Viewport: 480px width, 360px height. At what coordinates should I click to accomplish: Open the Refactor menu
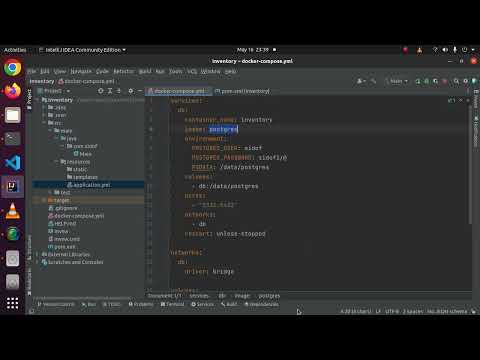pyautogui.click(x=124, y=71)
